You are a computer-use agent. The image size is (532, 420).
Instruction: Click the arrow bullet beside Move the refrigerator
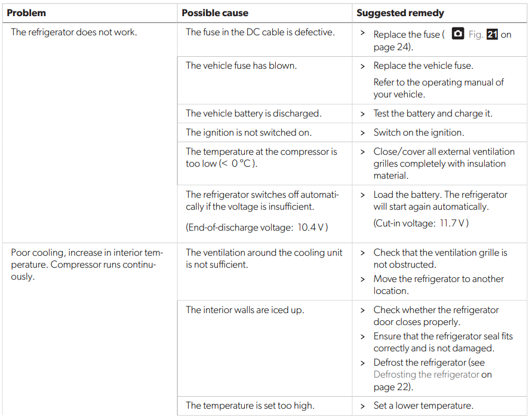[363, 279]
